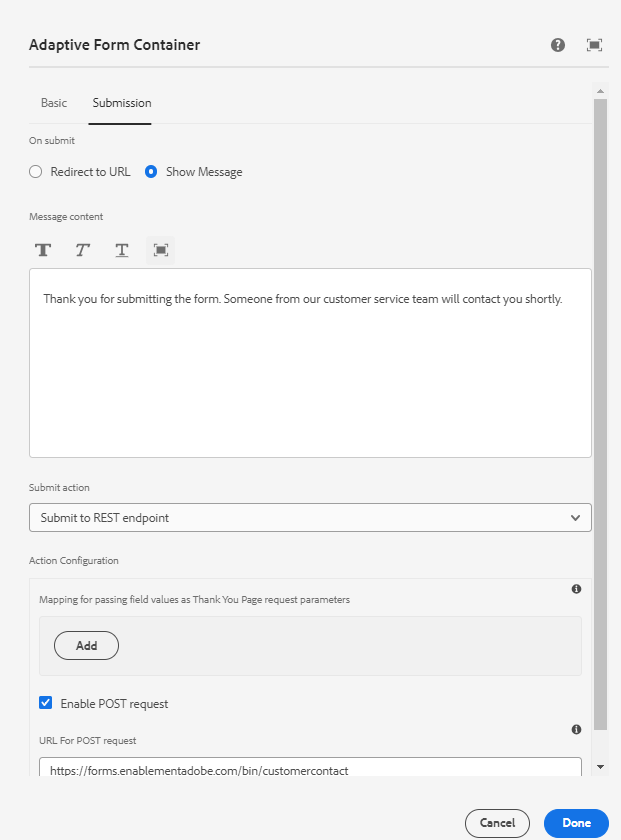The height and width of the screenshot is (840, 621).
Task: Apply italic formatting in message editor
Action: (82, 250)
